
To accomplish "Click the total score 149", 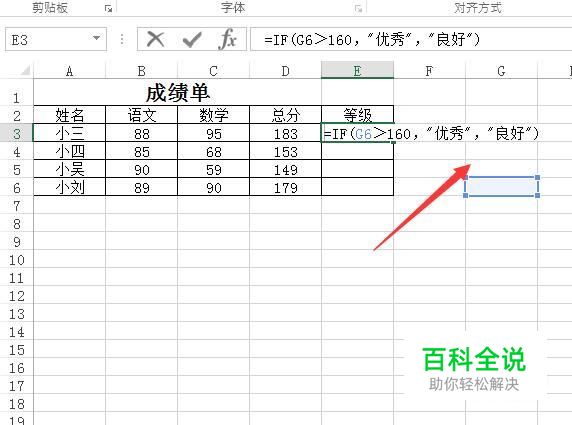I will [285, 169].
